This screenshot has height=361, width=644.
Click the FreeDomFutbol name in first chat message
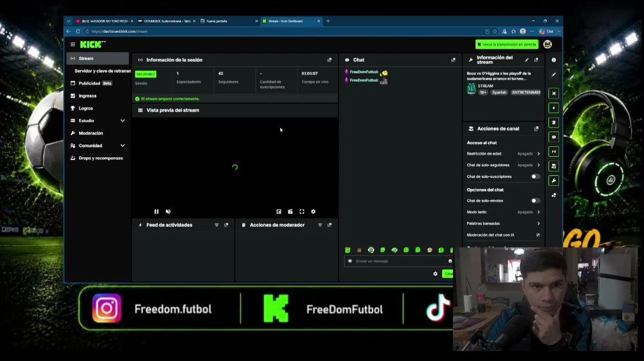(364, 72)
